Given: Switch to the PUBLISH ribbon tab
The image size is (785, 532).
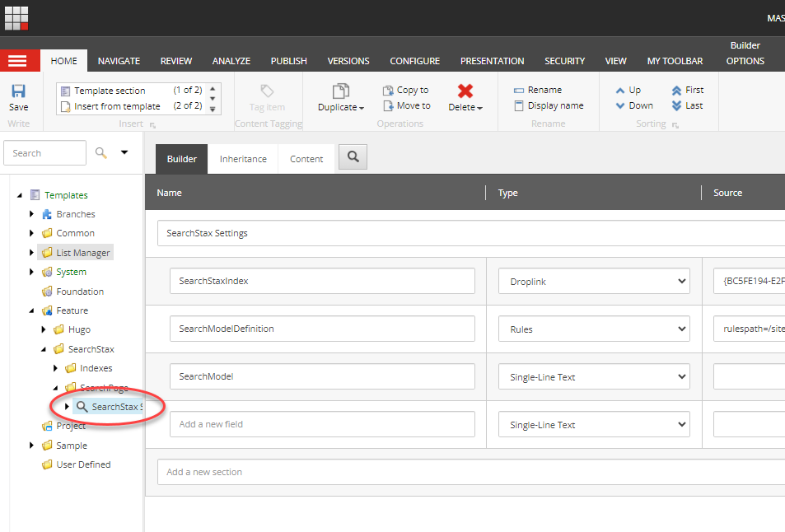Looking at the screenshot, I should pyautogui.click(x=289, y=61).
